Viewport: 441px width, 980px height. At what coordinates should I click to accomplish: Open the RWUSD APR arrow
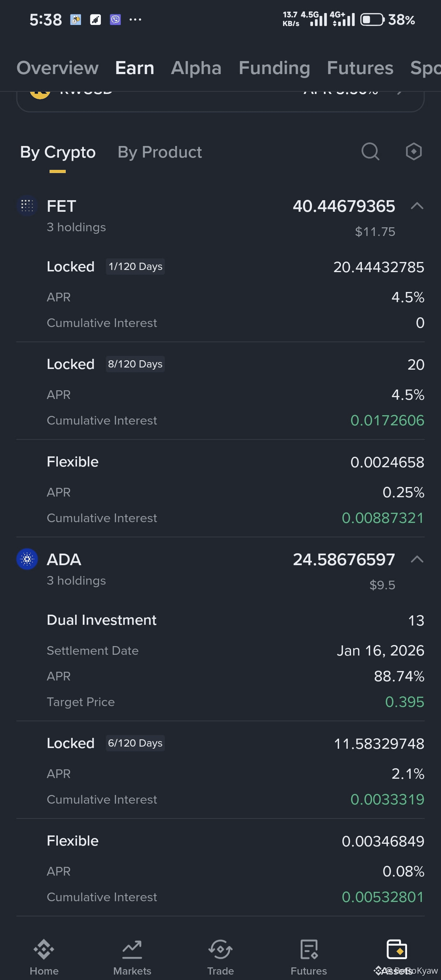(400, 93)
